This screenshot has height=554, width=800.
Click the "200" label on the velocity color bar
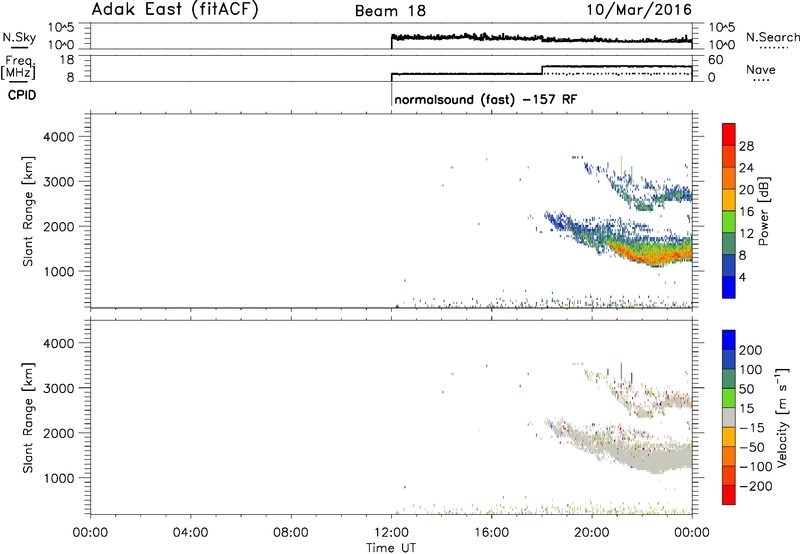(x=751, y=350)
